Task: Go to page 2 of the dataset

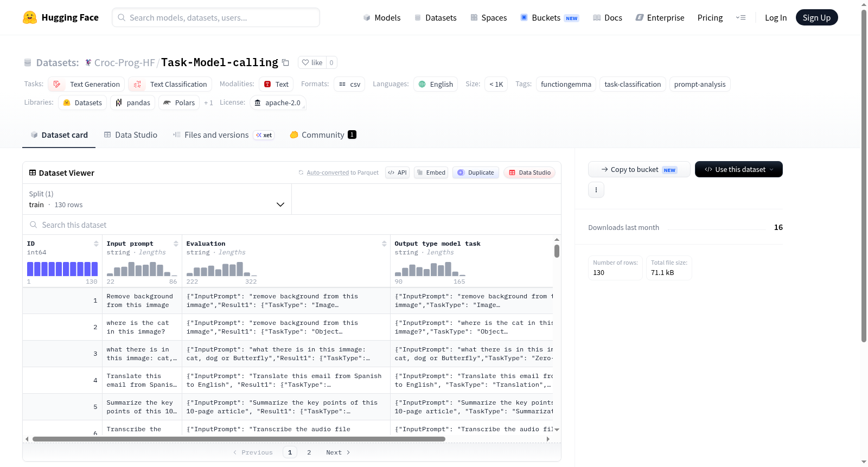Action: point(309,452)
